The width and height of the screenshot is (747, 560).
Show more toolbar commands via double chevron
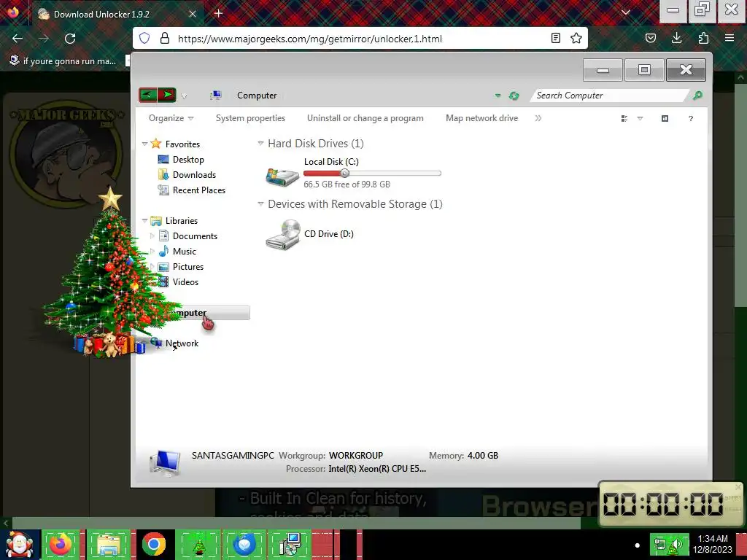pos(538,118)
